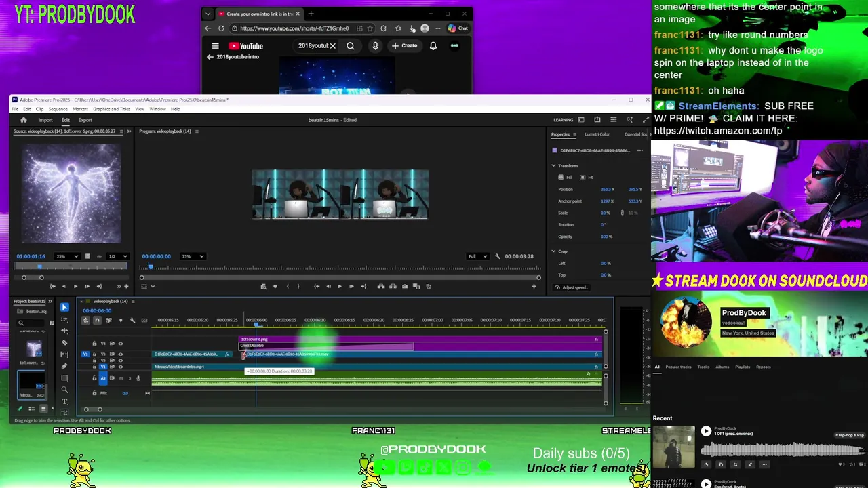The image size is (868, 488).
Task: Switch project panel to list view
Action: [x=31, y=409]
